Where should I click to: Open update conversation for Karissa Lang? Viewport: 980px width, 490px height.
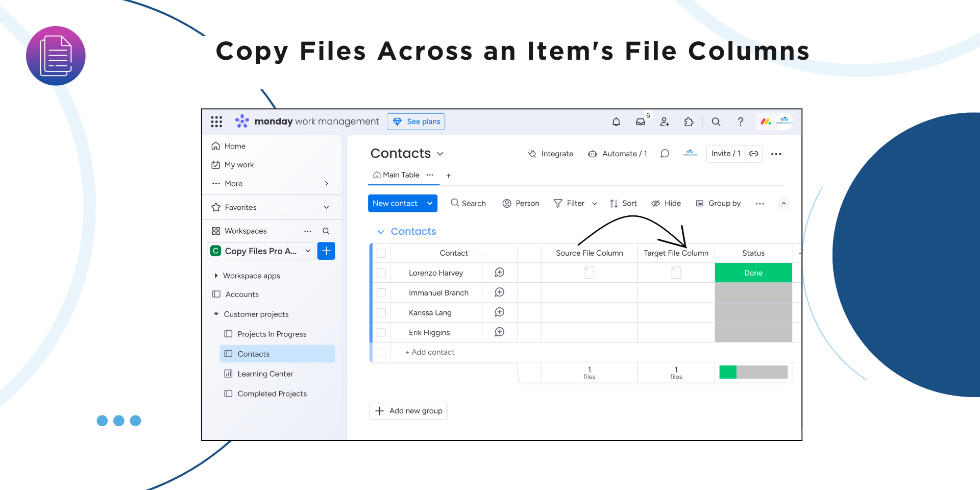[x=500, y=312]
